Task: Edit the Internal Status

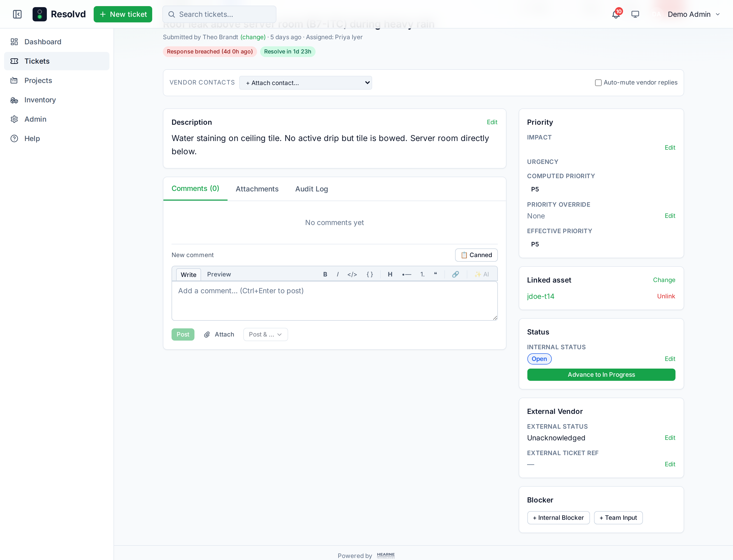Action: 670,359
